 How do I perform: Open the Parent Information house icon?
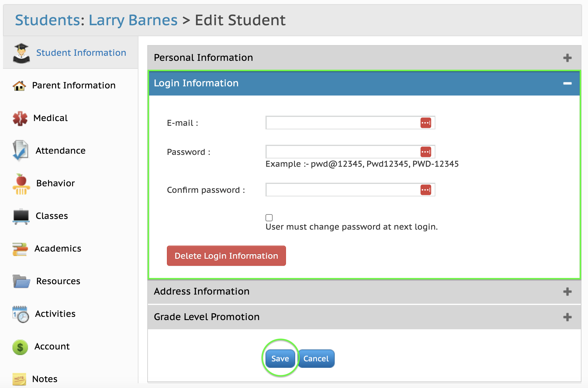pyautogui.click(x=19, y=86)
